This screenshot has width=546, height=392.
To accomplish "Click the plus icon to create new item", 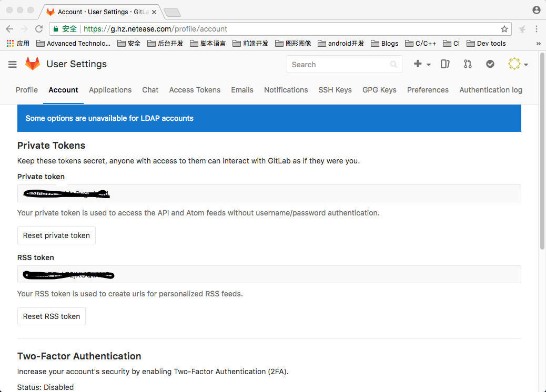I will coord(418,64).
